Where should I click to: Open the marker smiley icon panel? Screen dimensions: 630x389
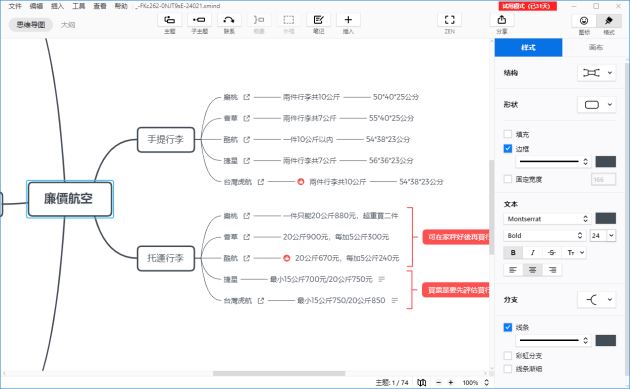[584, 20]
